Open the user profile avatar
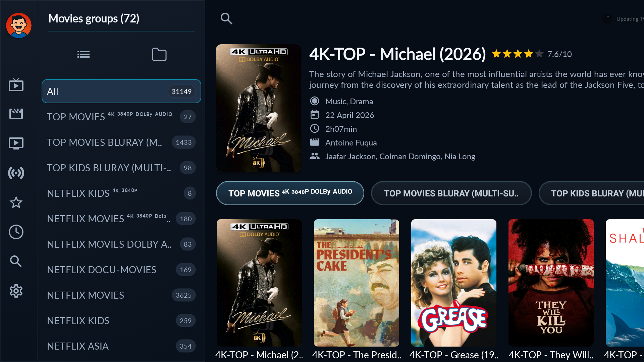 point(19,25)
